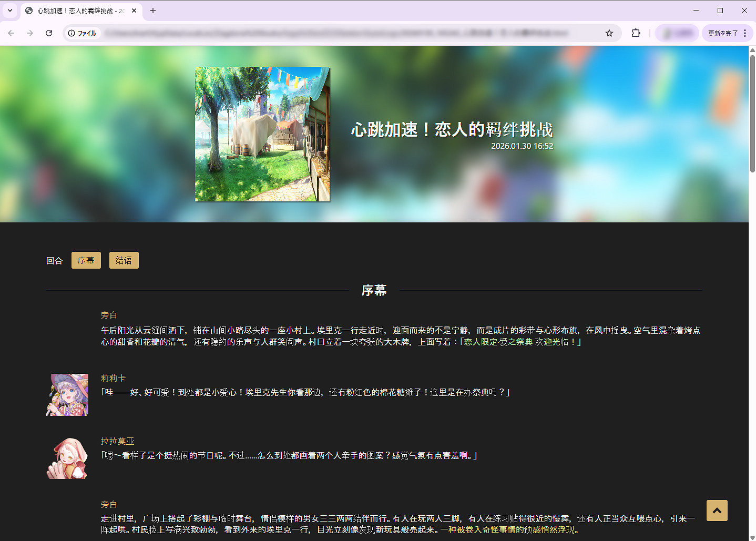Open the extensions puzzle-piece icon
The width and height of the screenshot is (756, 541).
pyautogui.click(x=636, y=33)
